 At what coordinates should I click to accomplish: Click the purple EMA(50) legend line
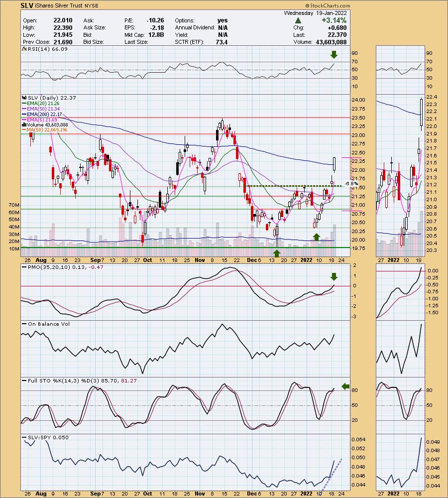click(x=24, y=109)
